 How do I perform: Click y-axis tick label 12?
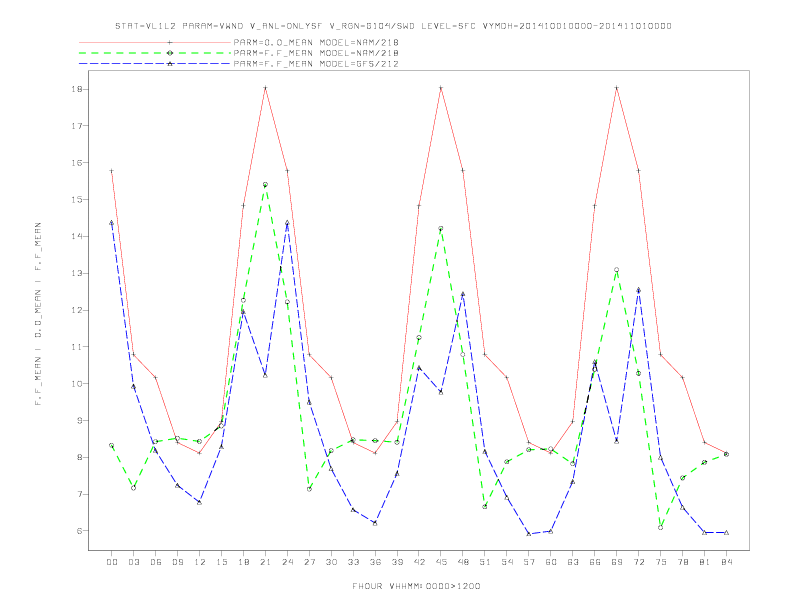point(76,310)
